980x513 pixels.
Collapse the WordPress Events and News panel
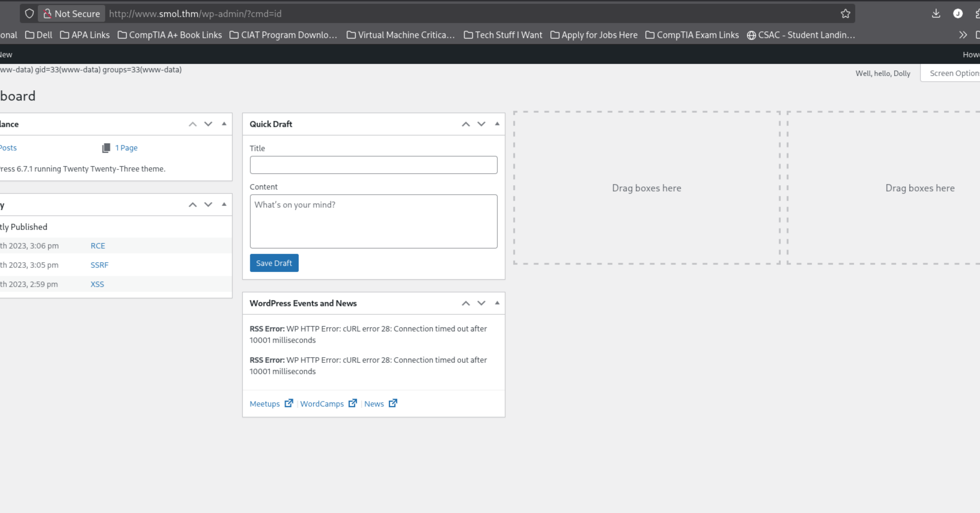tap(497, 303)
